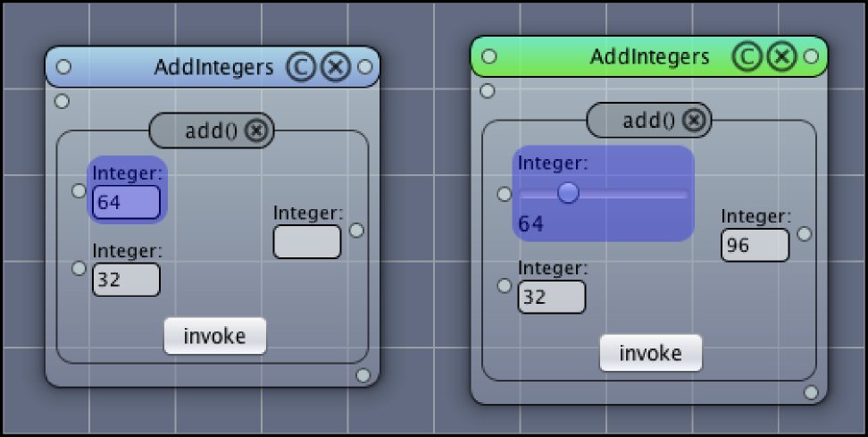Click the C icon on green AddIntegers window
868x437 pixels.
click(x=747, y=56)
